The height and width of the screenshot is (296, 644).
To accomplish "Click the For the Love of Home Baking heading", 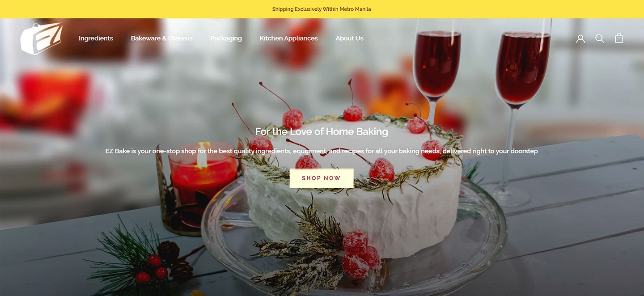I will [322, 131].
